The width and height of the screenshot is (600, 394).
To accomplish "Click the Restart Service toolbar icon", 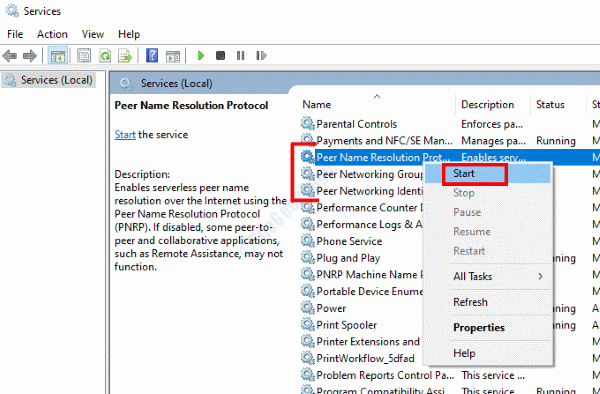I will [261, 56].
